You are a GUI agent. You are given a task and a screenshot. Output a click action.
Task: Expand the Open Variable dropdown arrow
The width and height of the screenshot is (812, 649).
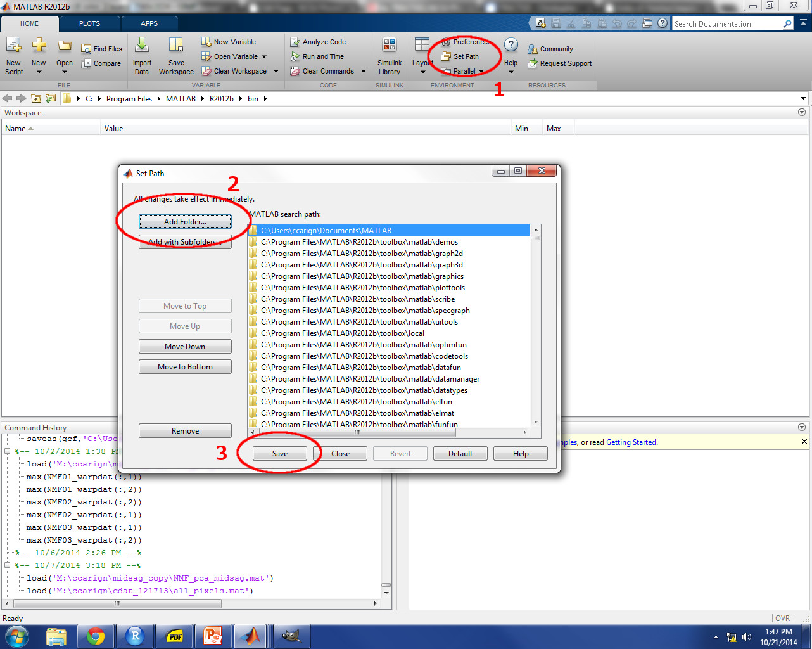pyautogui.click(x=264, y=56)
